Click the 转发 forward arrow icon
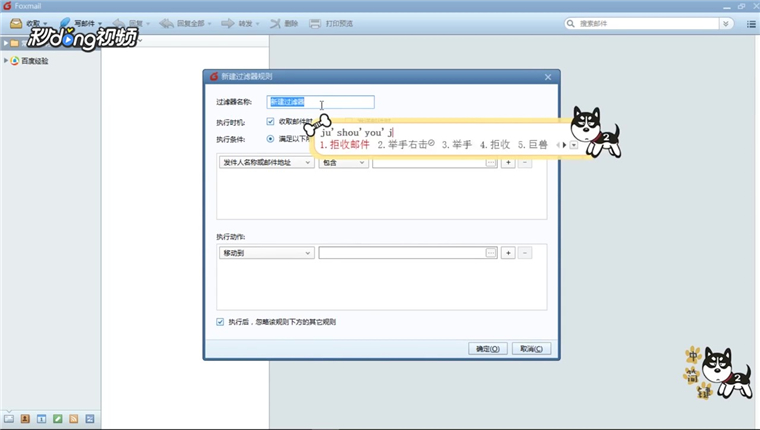 228,23
